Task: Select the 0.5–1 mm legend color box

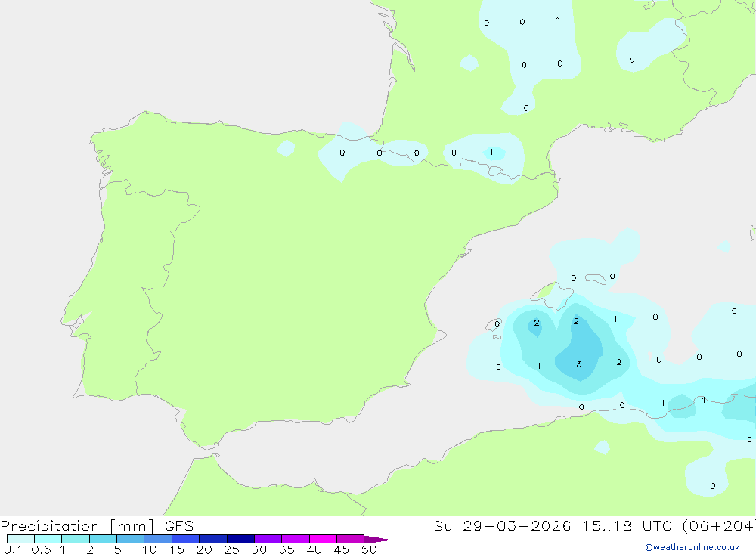Action: [48, 539]
